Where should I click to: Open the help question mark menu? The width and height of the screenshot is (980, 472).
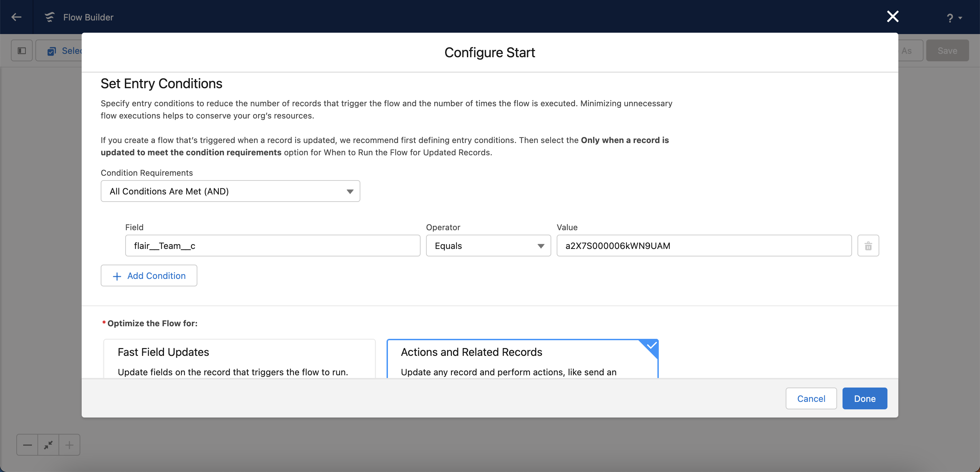[950, 18]
